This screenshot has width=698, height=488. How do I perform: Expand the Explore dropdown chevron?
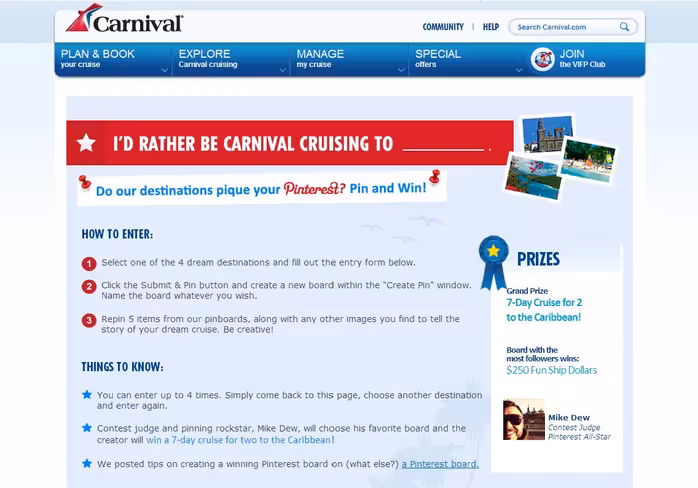[x=283, y=70]
